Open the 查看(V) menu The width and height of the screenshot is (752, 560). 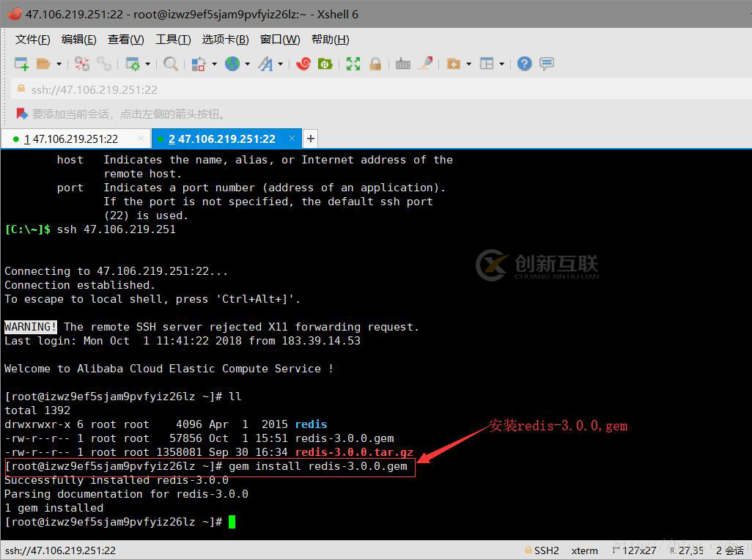click(x=125, y=40)
